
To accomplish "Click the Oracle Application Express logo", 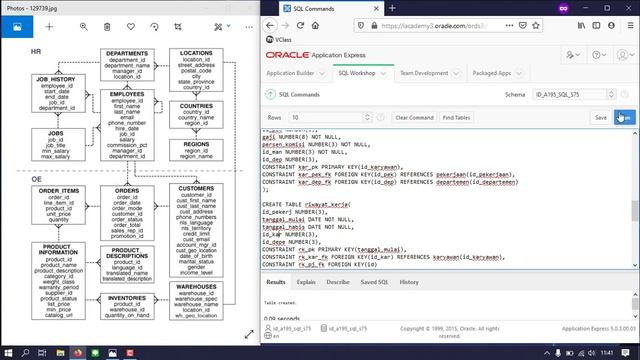I will (316, 55).
